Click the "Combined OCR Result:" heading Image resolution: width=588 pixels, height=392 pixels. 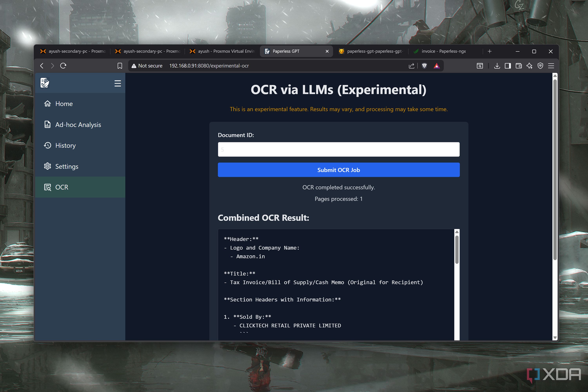[x=263, y=218]
